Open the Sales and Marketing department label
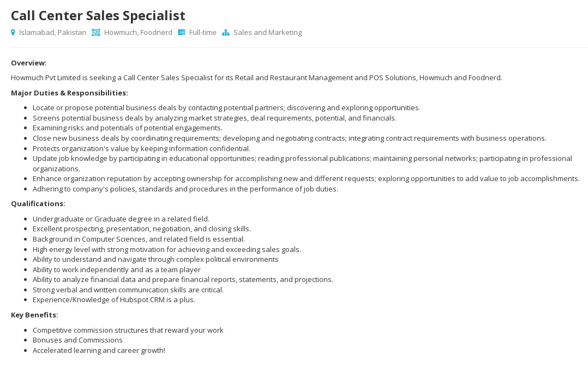Screen dimensions: 588x366 click(x=267, y=33)
